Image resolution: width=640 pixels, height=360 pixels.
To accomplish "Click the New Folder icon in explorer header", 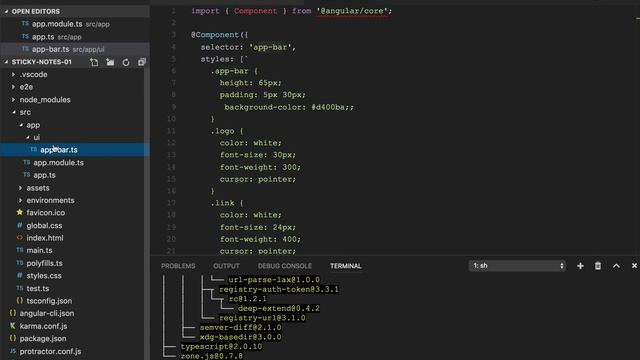I will [x=110, y=62].
